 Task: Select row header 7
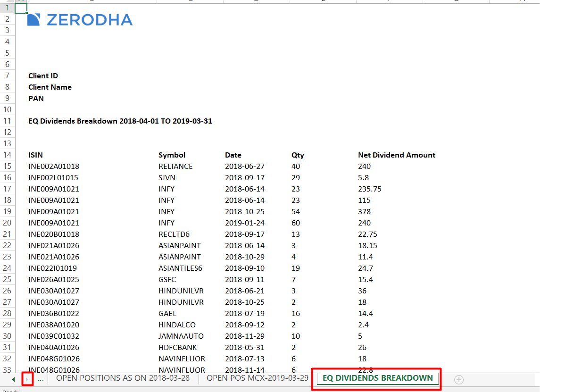pos(8,75)
